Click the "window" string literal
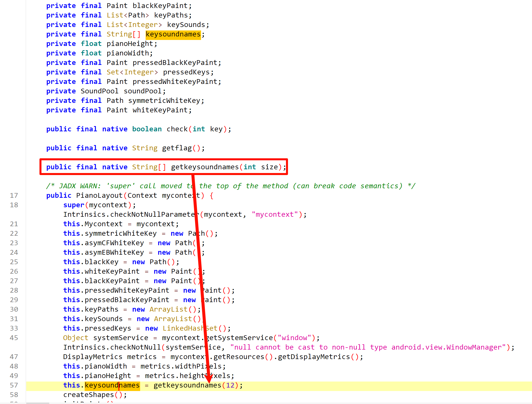This screenshot has height=404, width=532. (294, 338)
